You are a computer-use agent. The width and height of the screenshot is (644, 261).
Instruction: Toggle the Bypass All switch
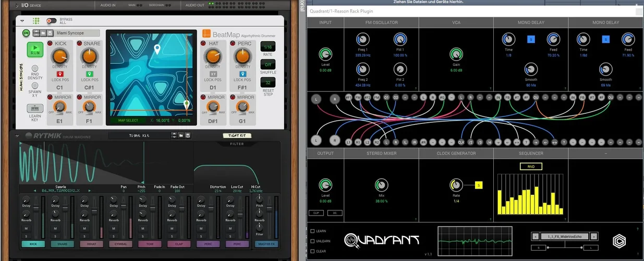51,21
